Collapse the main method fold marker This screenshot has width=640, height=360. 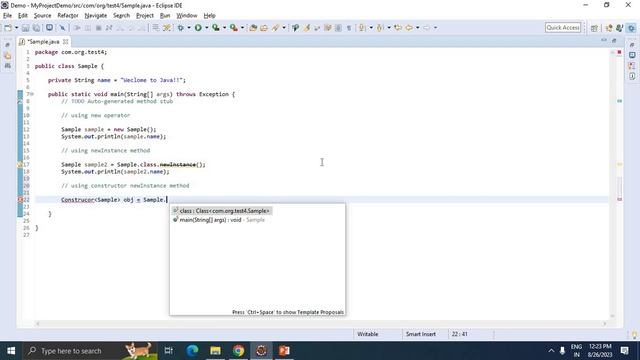[x=32, y=94]
